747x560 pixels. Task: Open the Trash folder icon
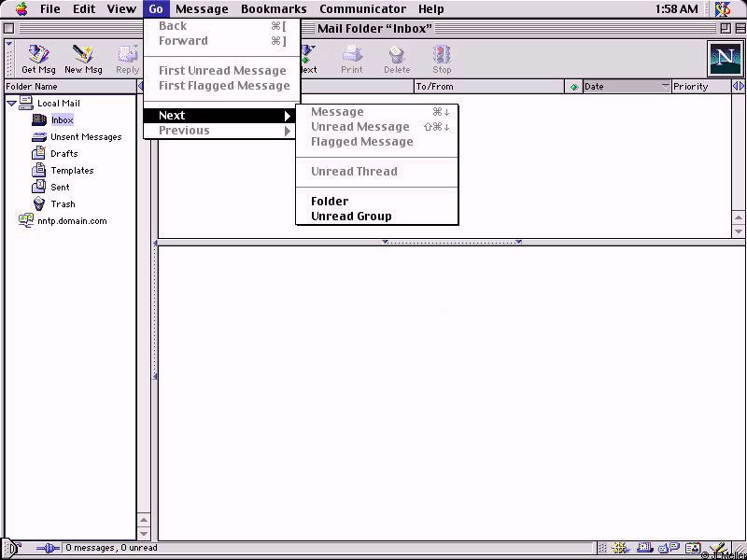coord(39,203)
